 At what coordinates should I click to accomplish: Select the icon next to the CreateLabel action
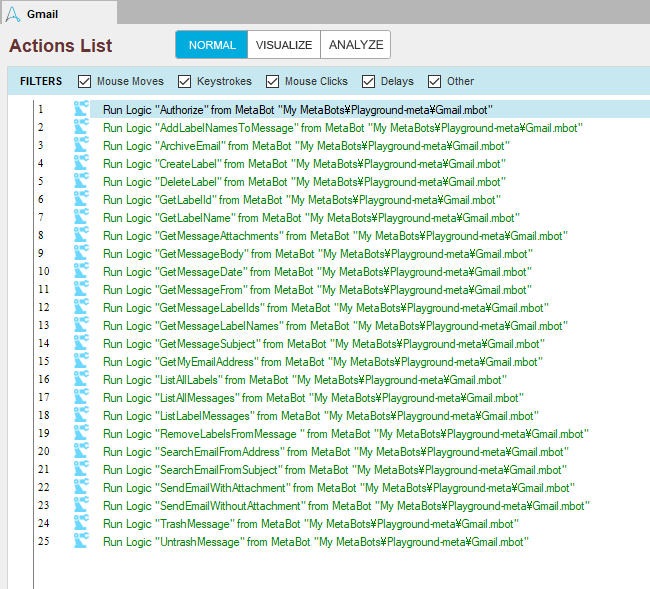click(81, 163)
